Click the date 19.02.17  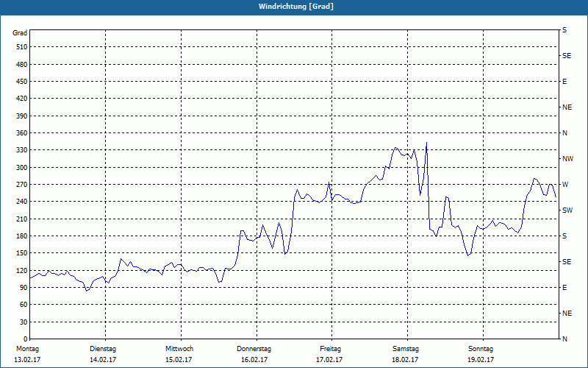coord(481,360)
